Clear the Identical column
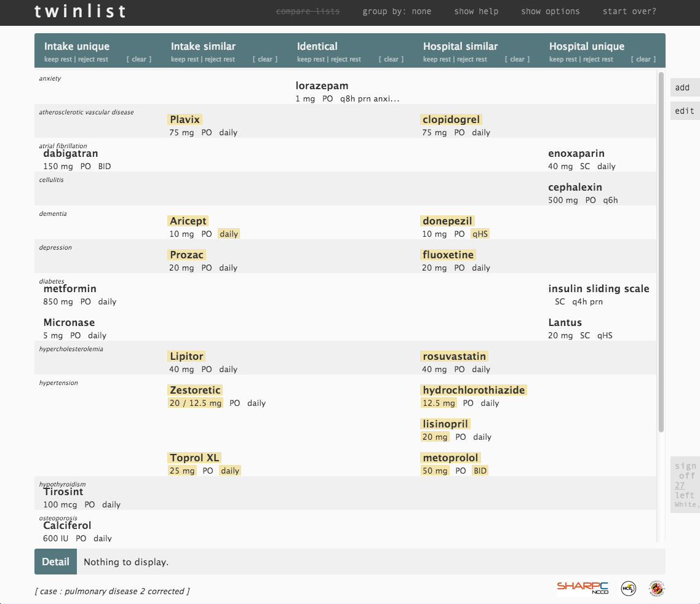 click(391, 60)
